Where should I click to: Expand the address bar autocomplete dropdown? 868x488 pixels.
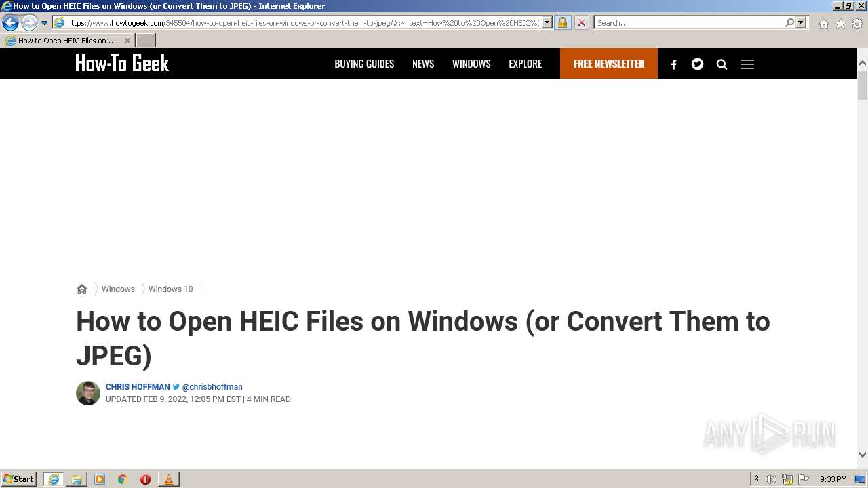click(x=547, y=23)
